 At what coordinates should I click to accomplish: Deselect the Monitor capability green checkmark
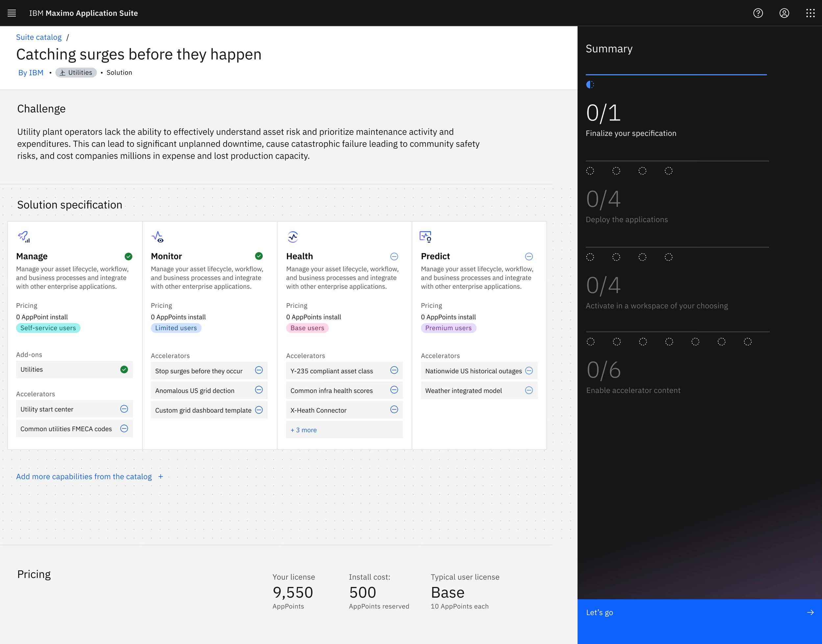pos(259,256)
